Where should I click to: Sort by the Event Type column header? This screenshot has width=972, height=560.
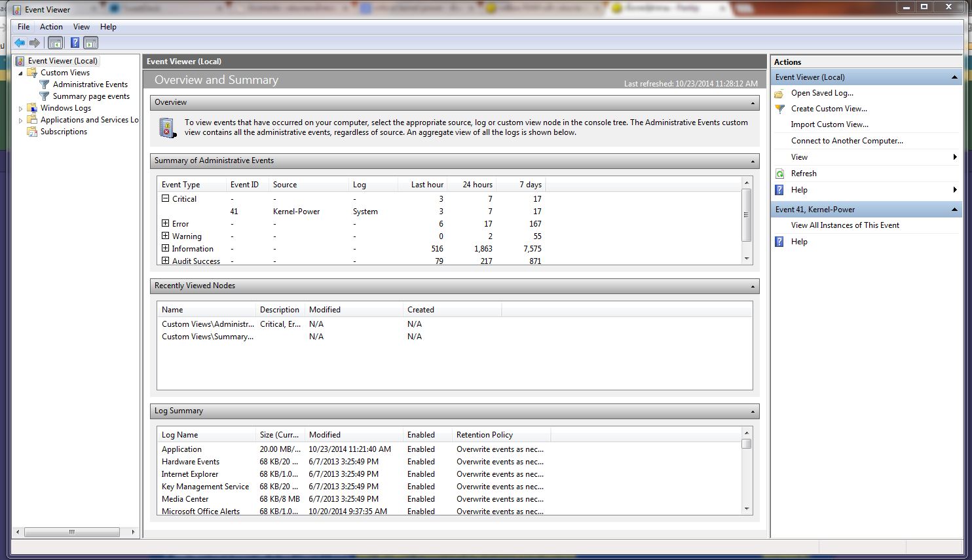(193, 185)
